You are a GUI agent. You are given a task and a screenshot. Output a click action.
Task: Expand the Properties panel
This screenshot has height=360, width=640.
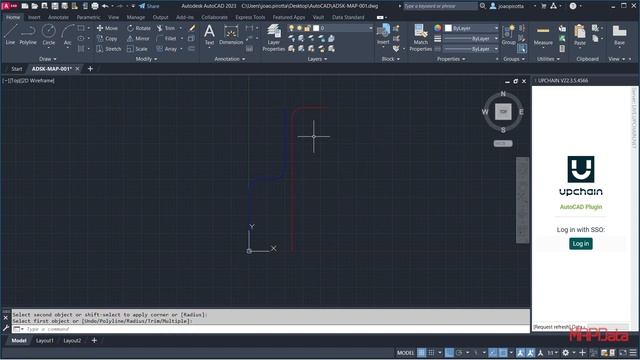click(451, 59)
